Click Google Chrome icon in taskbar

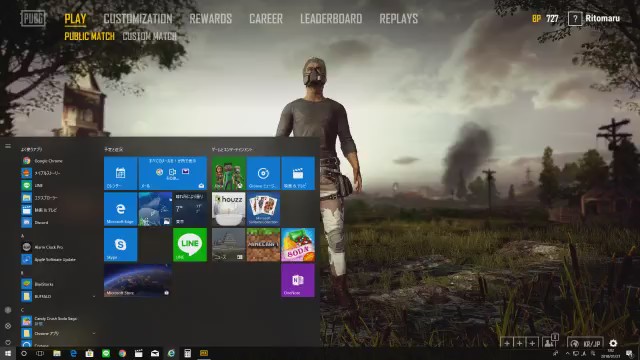tap(122, 353)
